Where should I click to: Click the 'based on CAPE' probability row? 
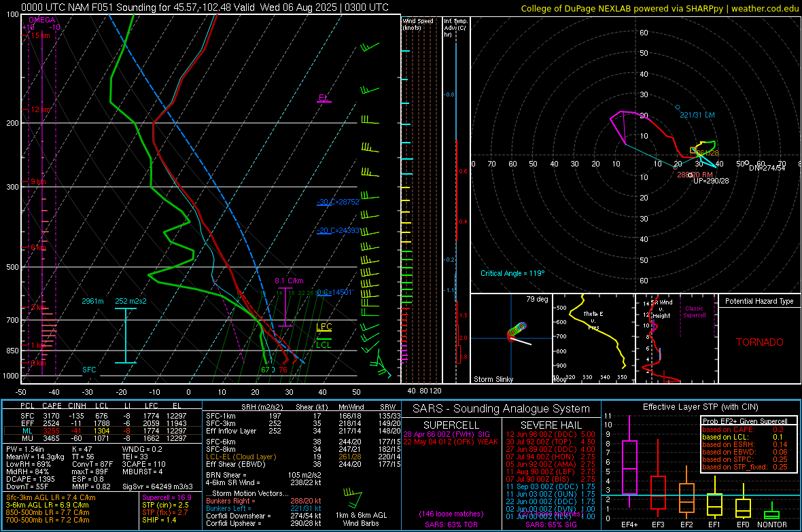coord(743,429)
